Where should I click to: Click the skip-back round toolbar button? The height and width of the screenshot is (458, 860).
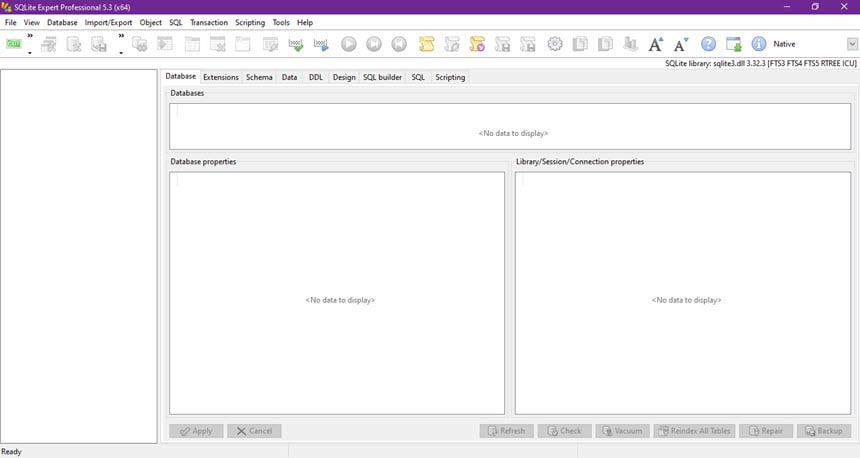click(399, 44)
